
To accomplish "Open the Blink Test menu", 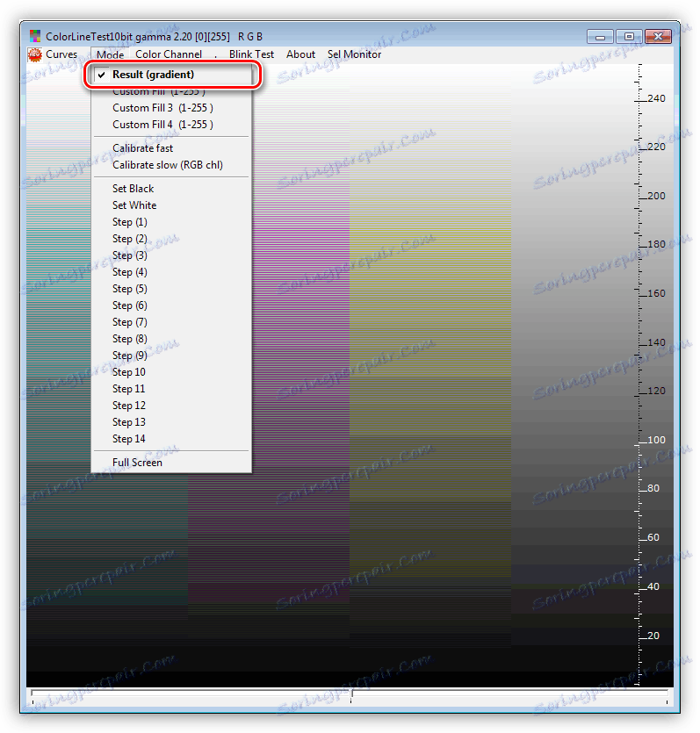I will coord(251,54).
